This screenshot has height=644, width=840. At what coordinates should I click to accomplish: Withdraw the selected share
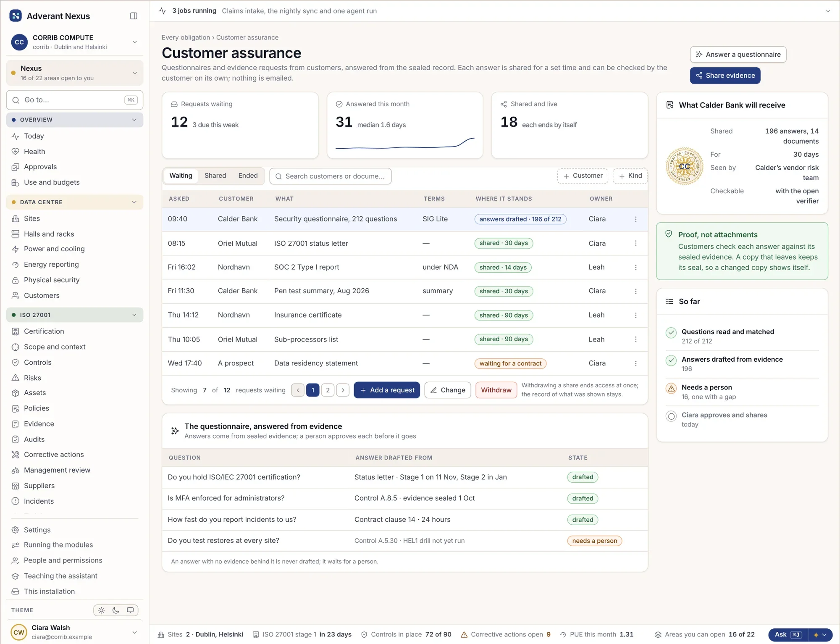click(x=496, y=390)
